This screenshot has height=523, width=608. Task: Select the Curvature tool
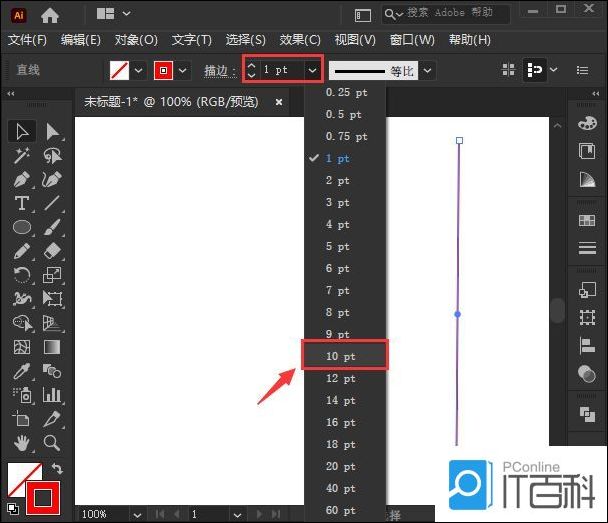(52, 180)
